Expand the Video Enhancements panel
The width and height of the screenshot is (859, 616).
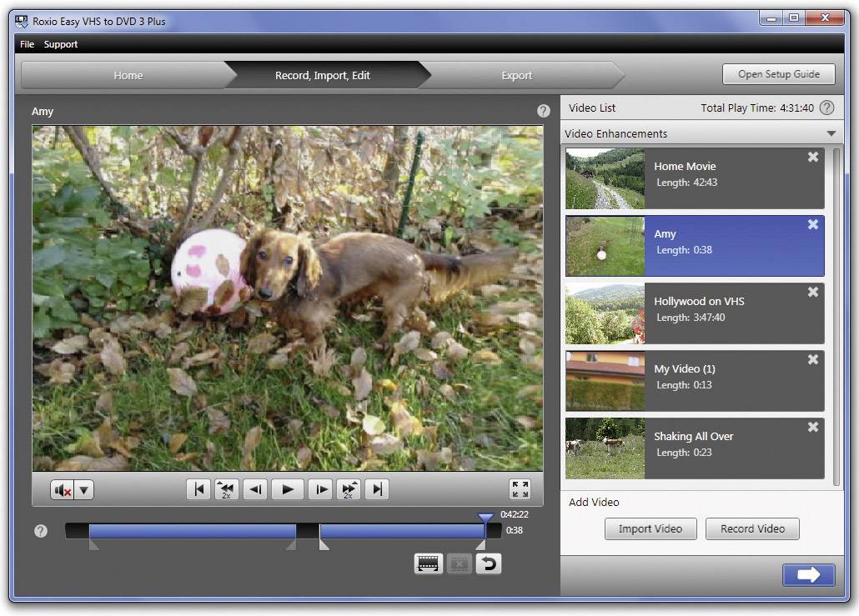click(x=831, y=133)
